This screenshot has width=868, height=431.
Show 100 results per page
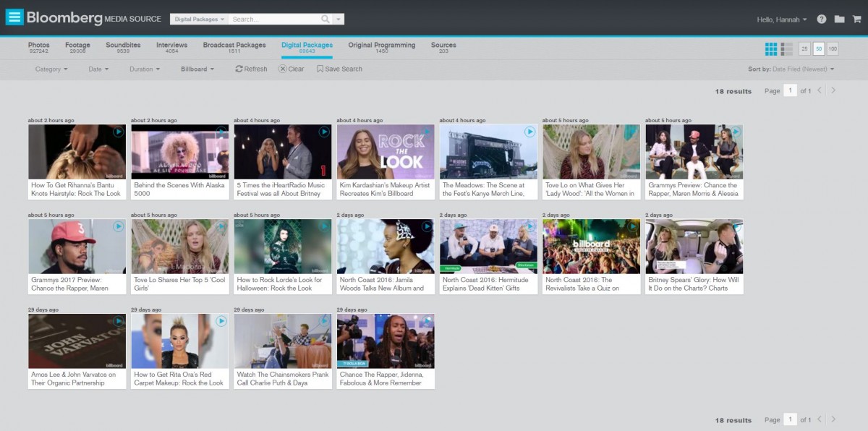[x=833, y=48]
